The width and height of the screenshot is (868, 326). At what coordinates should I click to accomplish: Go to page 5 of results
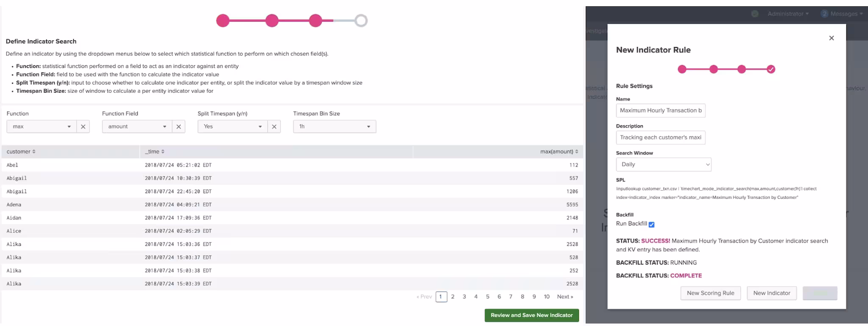coord(487,297)
